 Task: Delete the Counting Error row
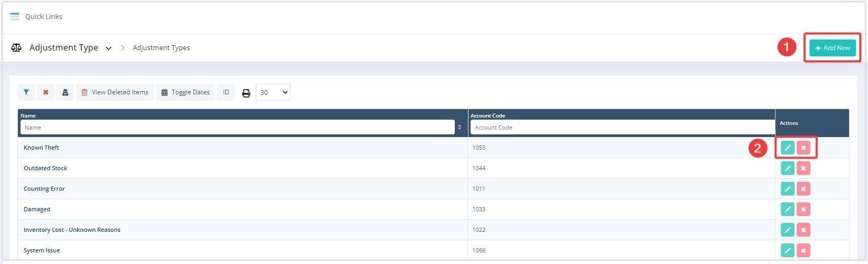(x=803, y=189)
